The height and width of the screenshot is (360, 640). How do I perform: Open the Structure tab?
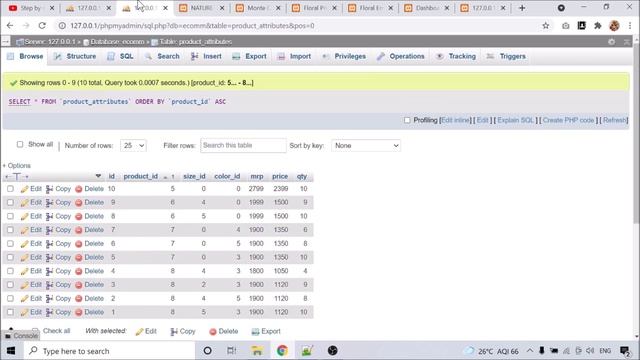(75, 56)
